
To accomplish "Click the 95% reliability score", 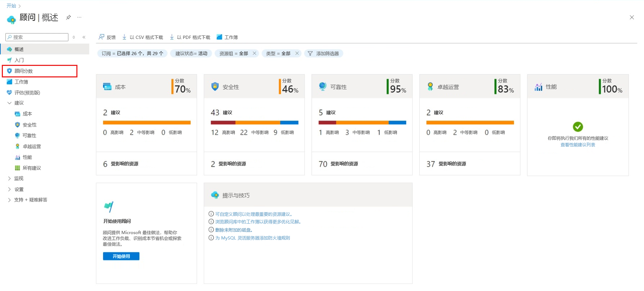I will click(x=398, y=89).
